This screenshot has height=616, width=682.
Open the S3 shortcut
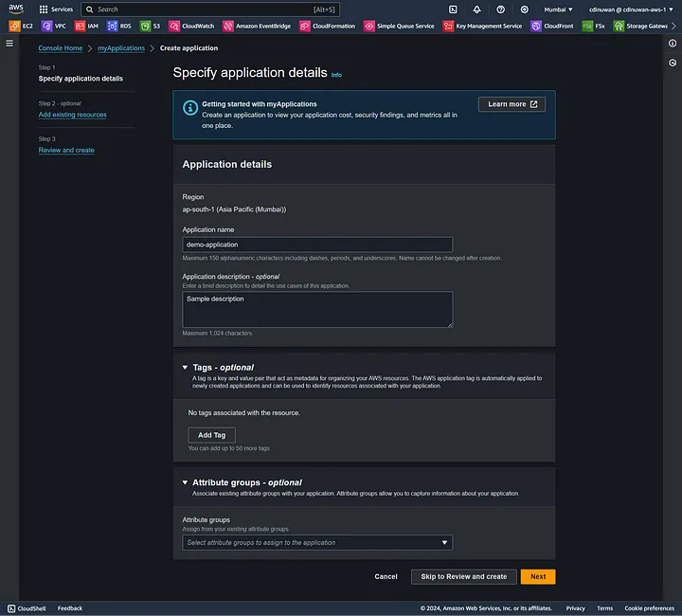point(150,27)
